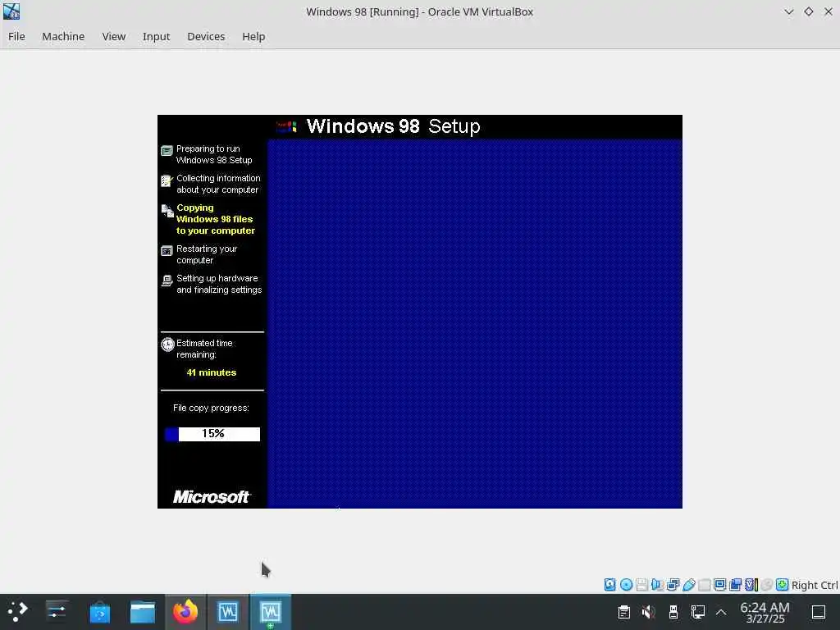
Task: Open the Devices menu
Action: click(x=206, y=36)
